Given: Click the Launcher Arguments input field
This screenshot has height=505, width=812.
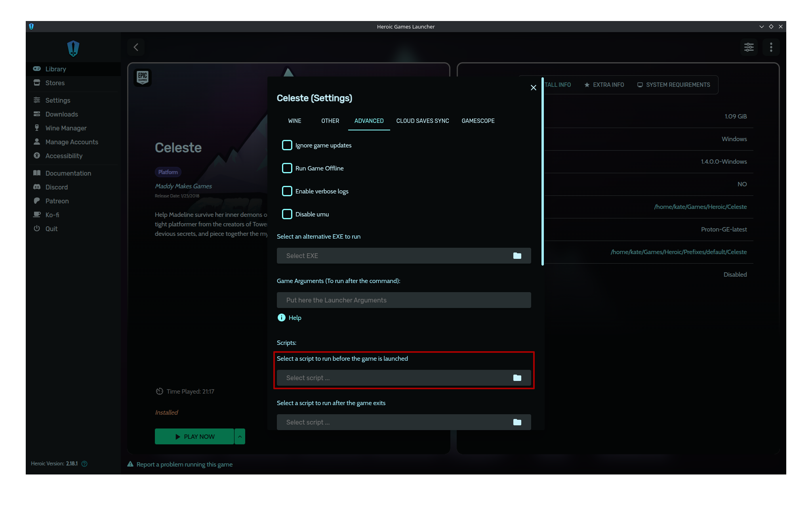Looking at the screenshot, I should point(404,300).
